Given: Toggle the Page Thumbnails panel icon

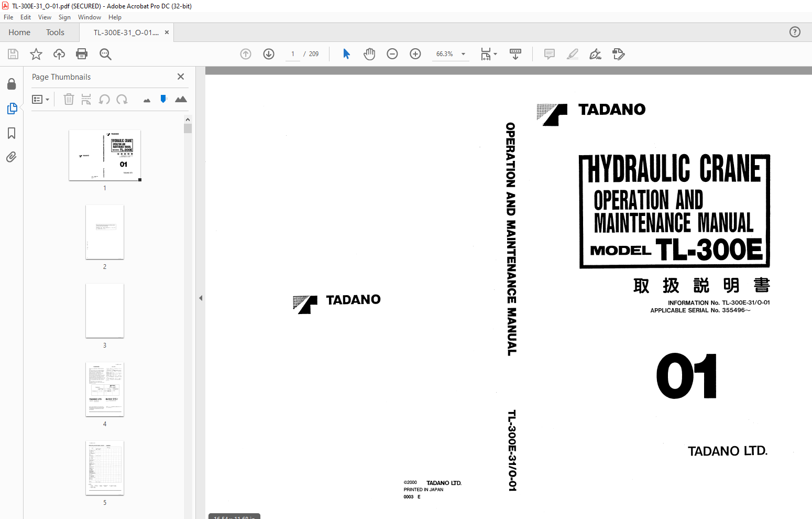Looking at the screenshot, I should (12, 109).
